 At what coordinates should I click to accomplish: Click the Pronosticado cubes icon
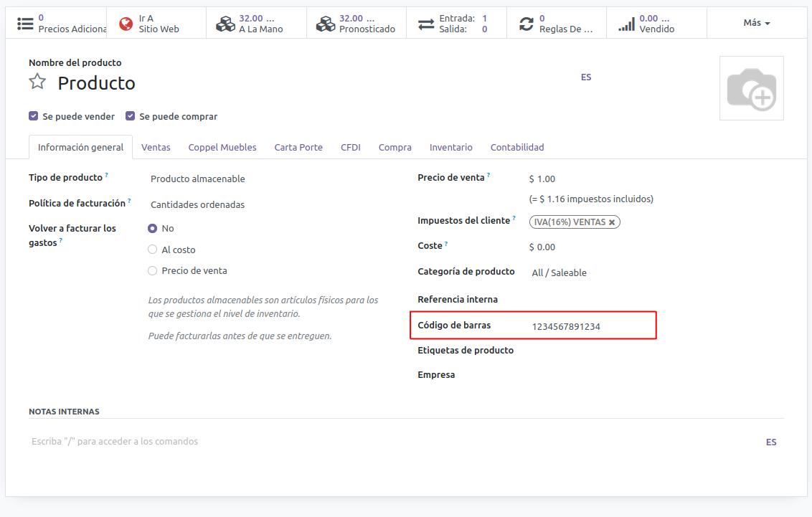tap(326, 24)
